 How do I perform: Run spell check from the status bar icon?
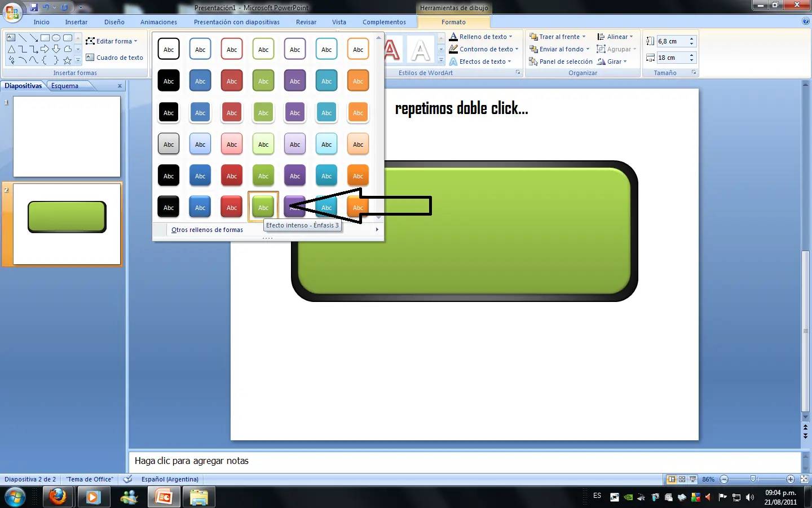tap(128, 479)
